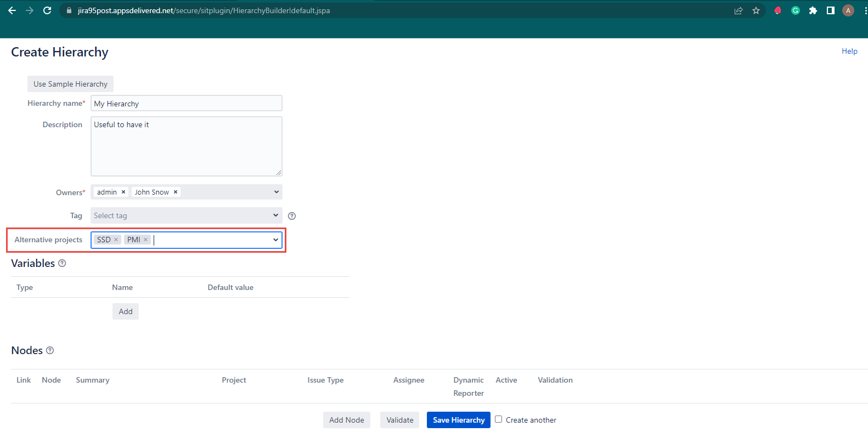Click the Add Node button

click(x=346, y=420)
